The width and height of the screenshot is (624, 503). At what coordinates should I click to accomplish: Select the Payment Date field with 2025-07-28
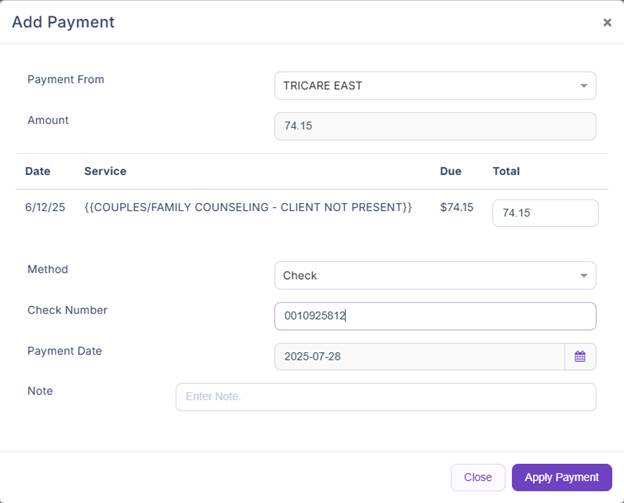419,356
